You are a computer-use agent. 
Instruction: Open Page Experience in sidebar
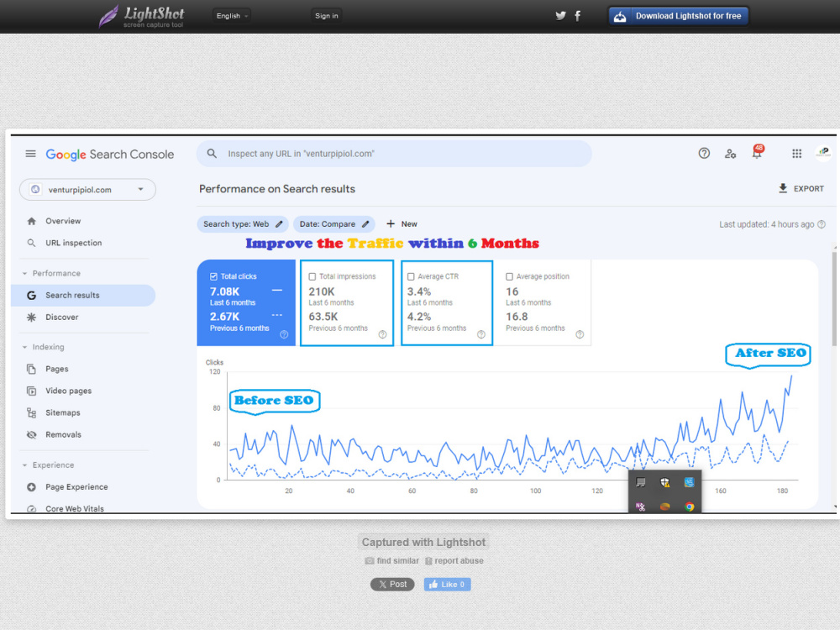click(x=76, y=487)
